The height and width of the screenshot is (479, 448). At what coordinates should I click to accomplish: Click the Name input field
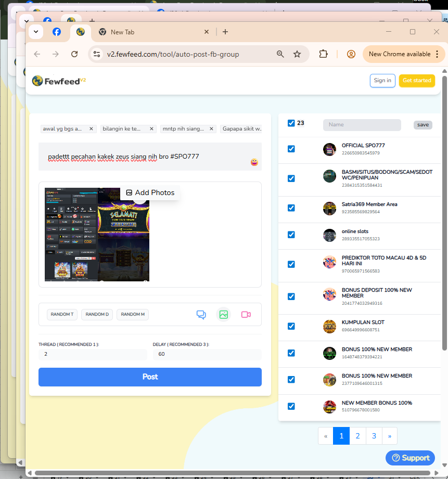click(362, 125)
